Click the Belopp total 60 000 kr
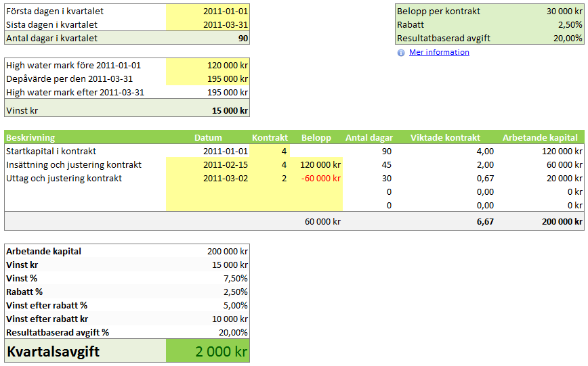Image resolution: width=588 pixels, height=366 pixels. pyautogui.click(x=322, y=221)
